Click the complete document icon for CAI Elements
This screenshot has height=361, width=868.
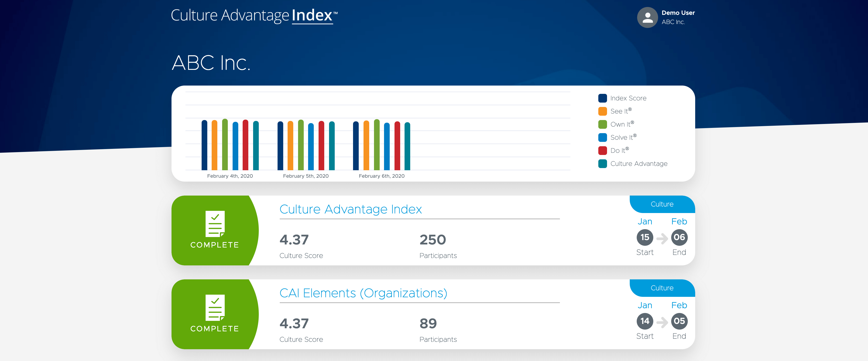pos(215,308)
